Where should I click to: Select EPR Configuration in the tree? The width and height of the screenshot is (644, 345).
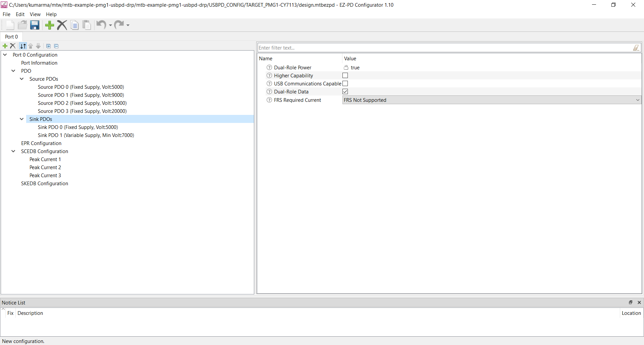41,143
